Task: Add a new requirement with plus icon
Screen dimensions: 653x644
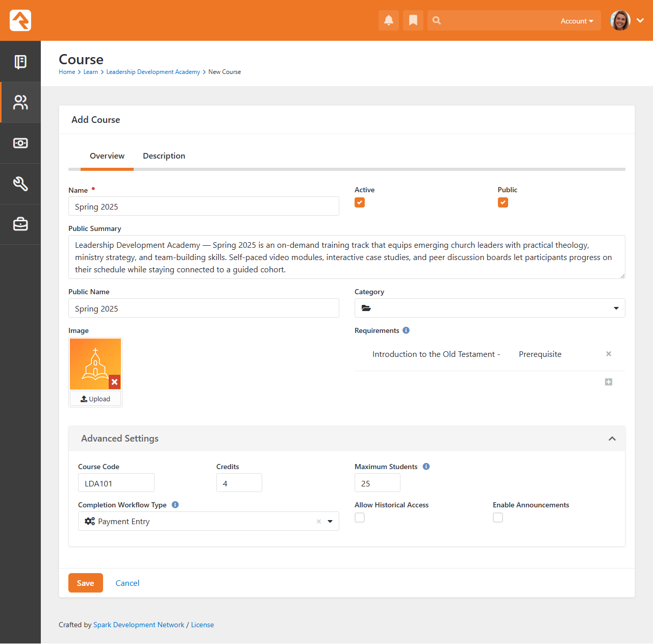Action: (x=609, y=382)
